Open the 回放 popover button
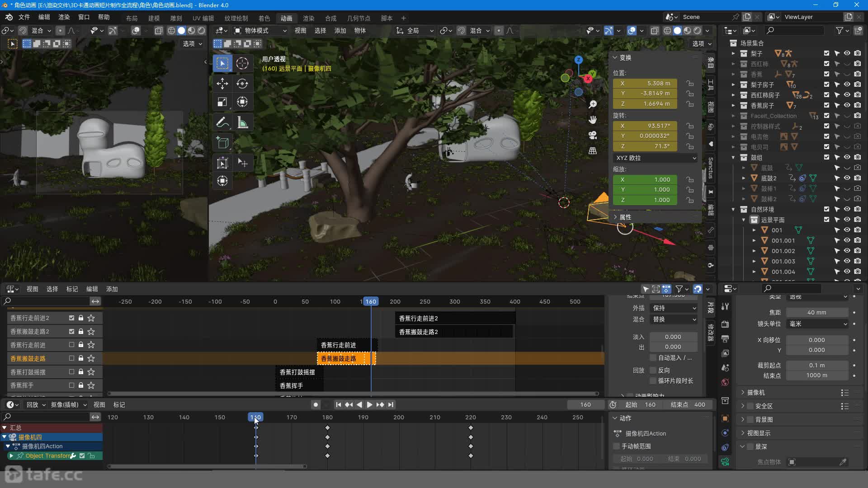The height and width of the screenshot is (488, 868). pyautogui.click(x=36, y=405)
